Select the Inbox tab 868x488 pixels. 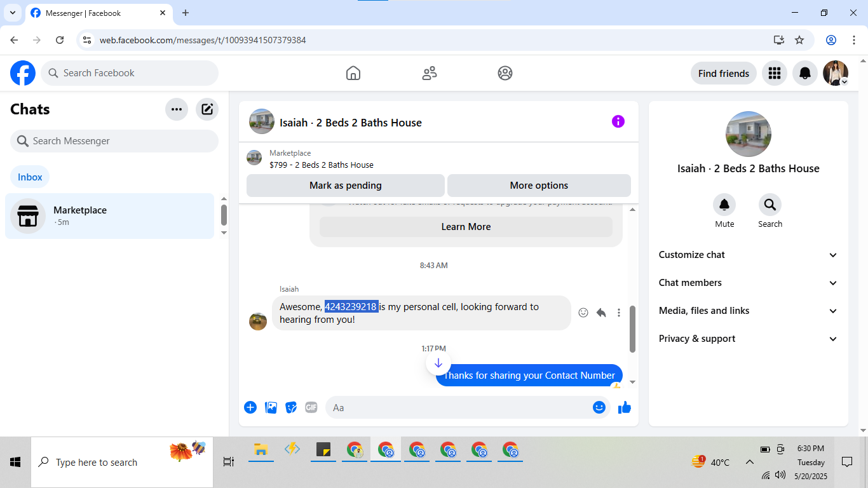click(x=30, y=177)
